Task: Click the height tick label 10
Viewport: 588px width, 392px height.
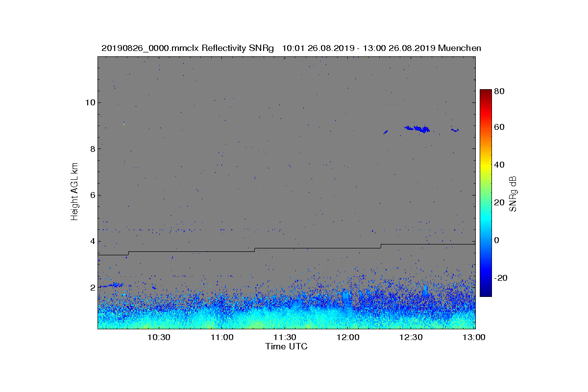Action: tap(89, 102)
